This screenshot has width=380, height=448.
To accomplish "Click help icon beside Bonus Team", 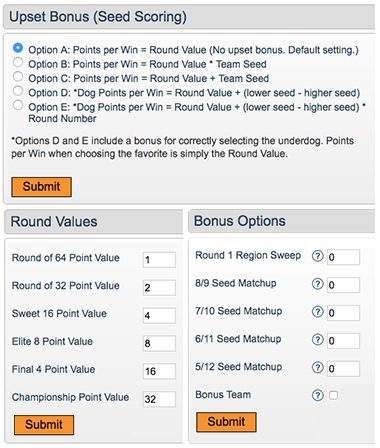I will (317, 395).
